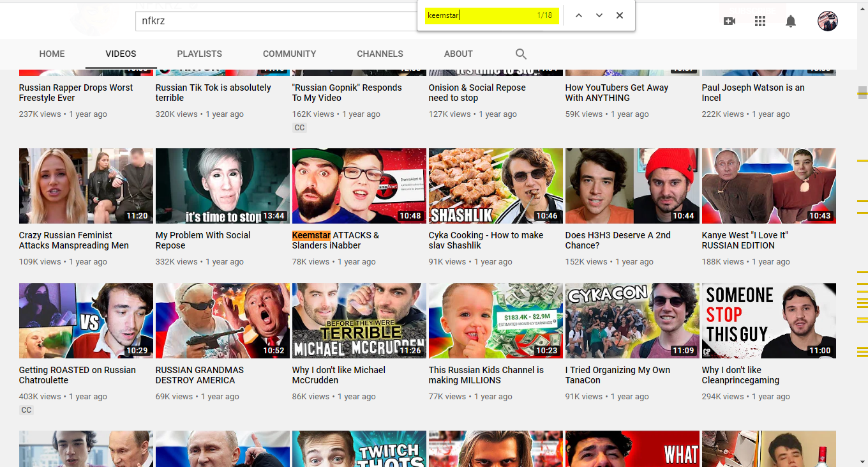This screenshot has width=868, height=467.
Task: Open the Keemstar ATTACKS iNabber thumbnail
Action: coord(359,186)
